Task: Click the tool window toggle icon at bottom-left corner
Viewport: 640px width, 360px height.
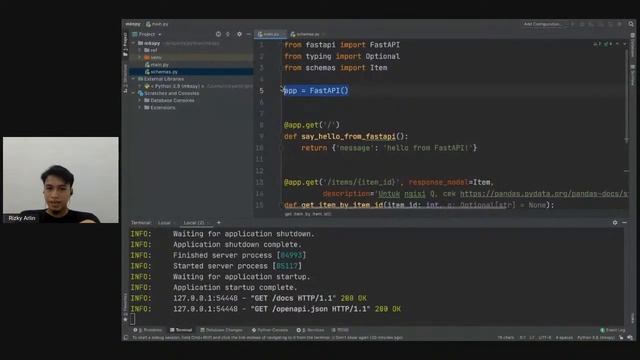Action: point(126,338)
